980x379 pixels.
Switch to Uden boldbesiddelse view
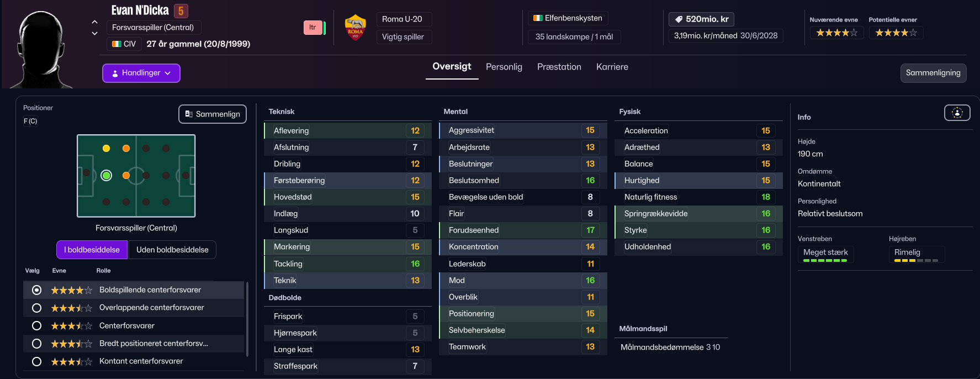(172, 250)
